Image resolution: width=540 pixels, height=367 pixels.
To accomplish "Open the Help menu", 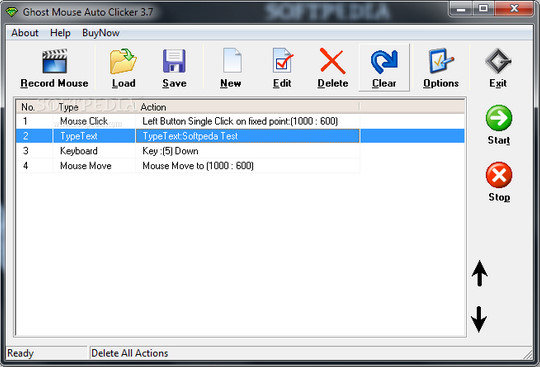I will tap(60, 33).
